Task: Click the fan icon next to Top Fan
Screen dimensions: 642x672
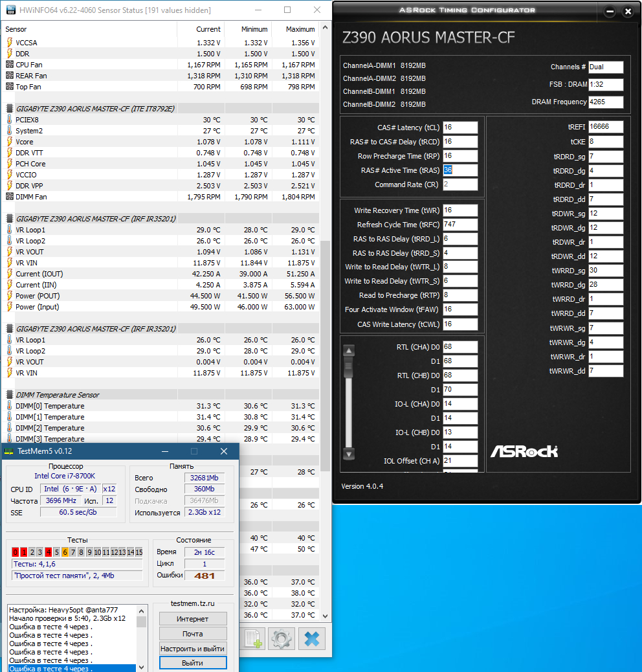Action: point(10,87)
